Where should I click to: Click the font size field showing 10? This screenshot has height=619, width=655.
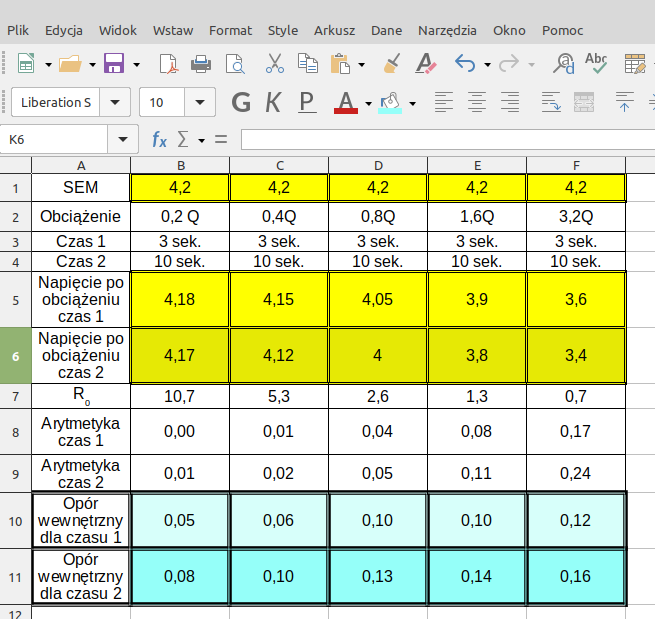(x=162, y=102)
